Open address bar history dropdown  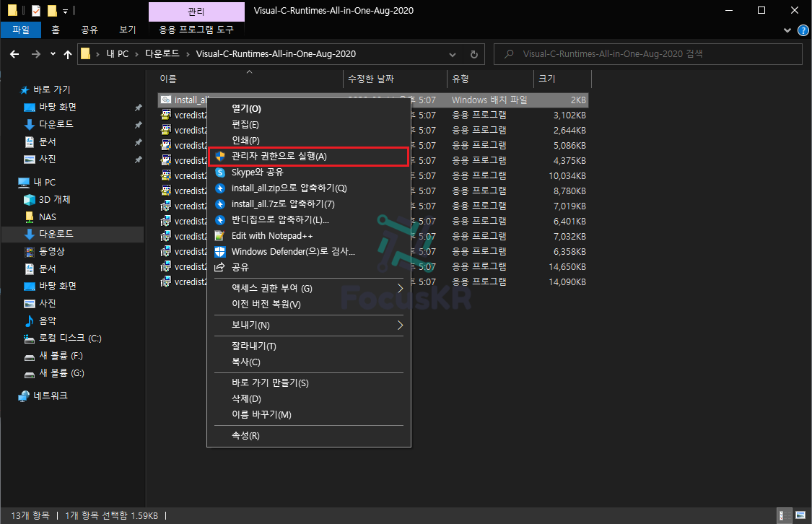pos(452,54)
